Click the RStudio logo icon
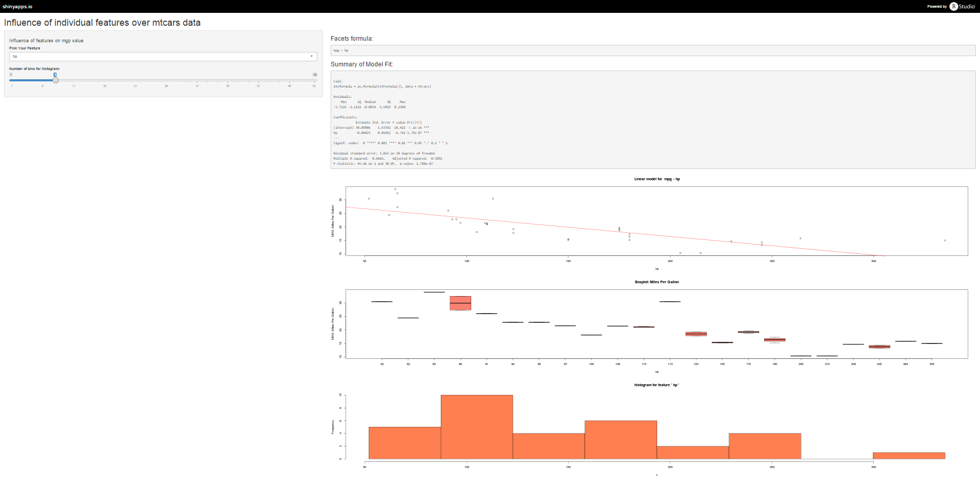The height and width of the screenshot is (501, 980). [954, 6]
